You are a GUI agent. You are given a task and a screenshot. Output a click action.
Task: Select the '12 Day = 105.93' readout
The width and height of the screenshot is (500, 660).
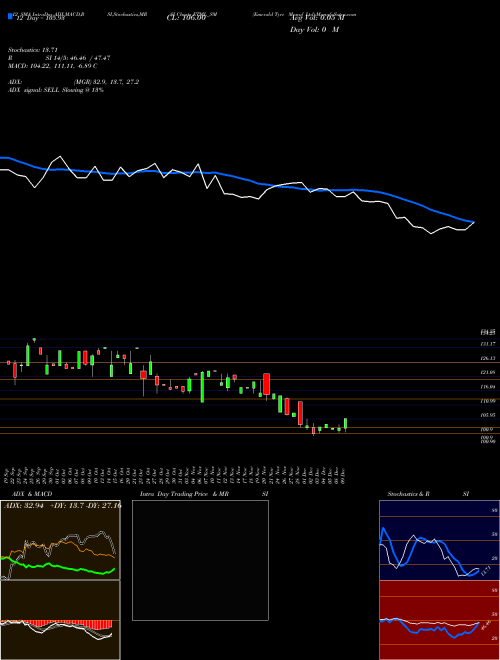pyautogui.click(x=39, y=18)
